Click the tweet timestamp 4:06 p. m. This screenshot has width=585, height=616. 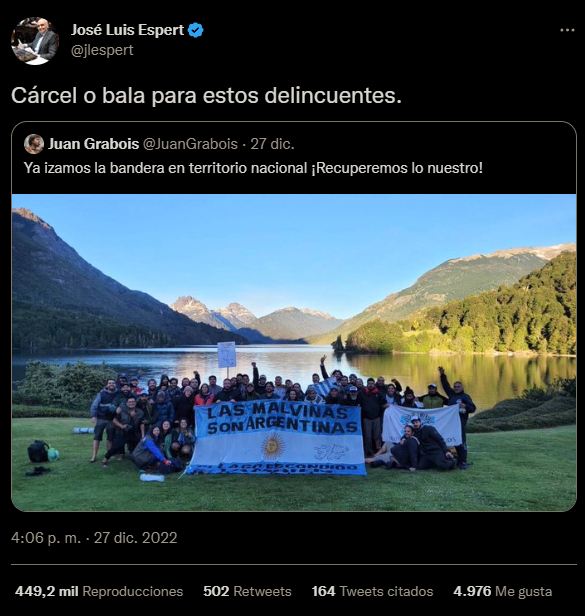pyautogui.click(x=46, y=538)
